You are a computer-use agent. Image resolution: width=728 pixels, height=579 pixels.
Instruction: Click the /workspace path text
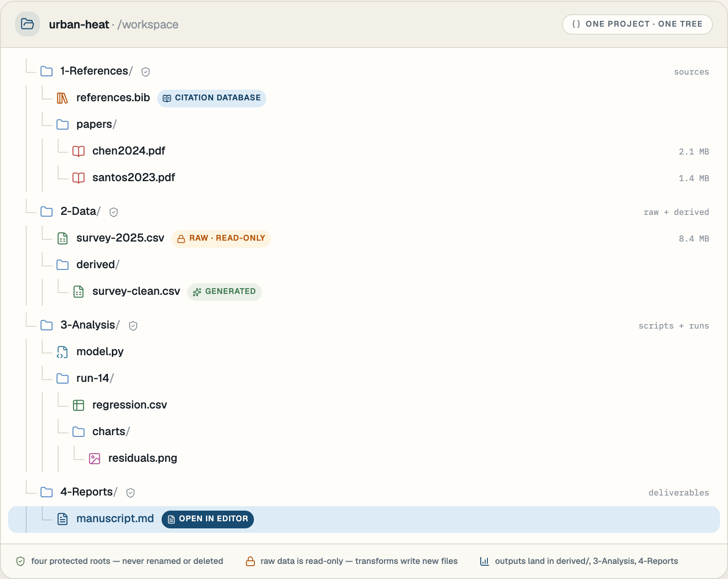pos(148,24)
